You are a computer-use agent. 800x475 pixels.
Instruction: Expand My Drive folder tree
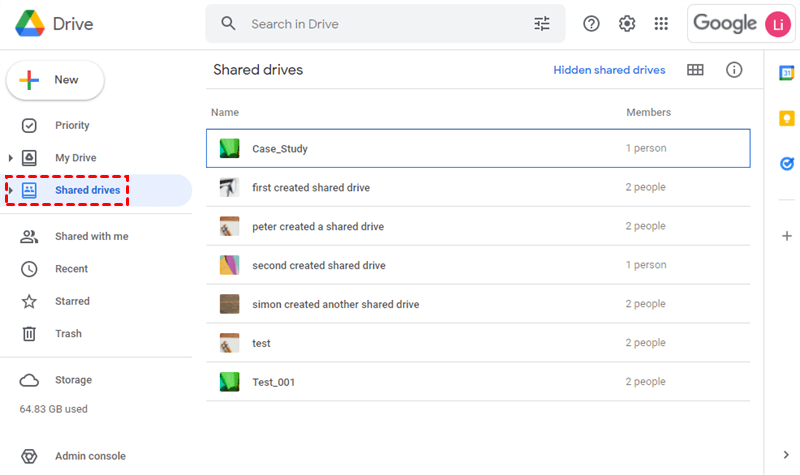point(11,158)
